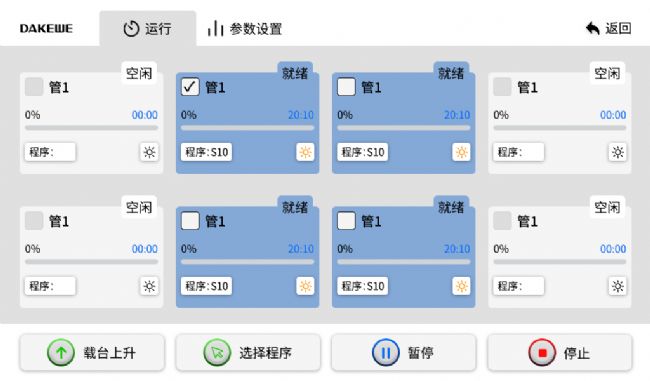Switch to the 参数设置 tab

point(245,29)
